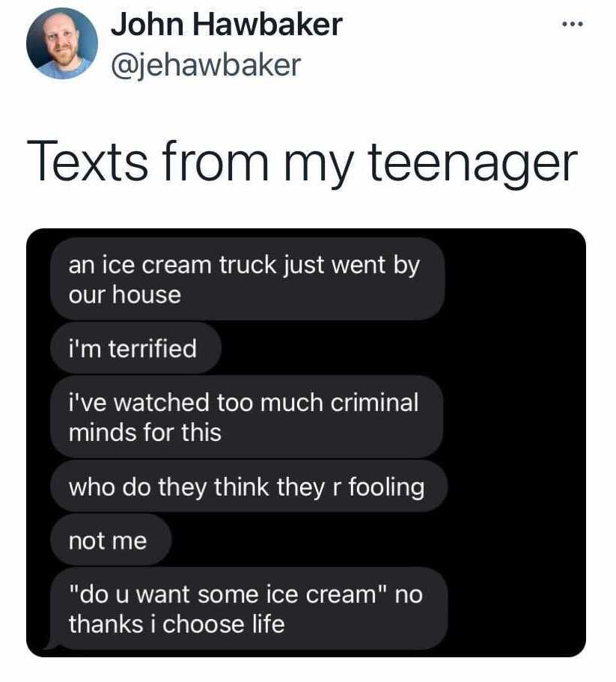Tap the 'i've watched too much criminal minds' bubble
Image resolution: width=616 pixels, height=682 pixels.
246,417
